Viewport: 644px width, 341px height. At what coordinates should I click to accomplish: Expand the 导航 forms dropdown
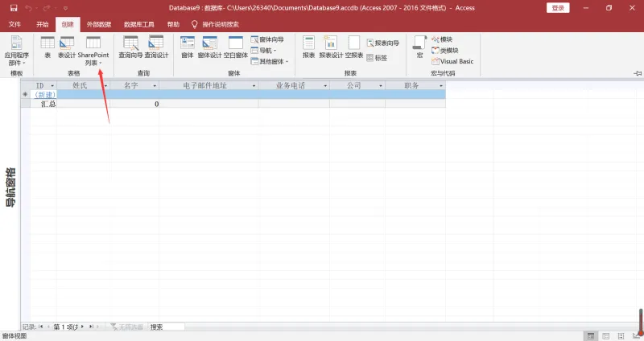[263, 51]
